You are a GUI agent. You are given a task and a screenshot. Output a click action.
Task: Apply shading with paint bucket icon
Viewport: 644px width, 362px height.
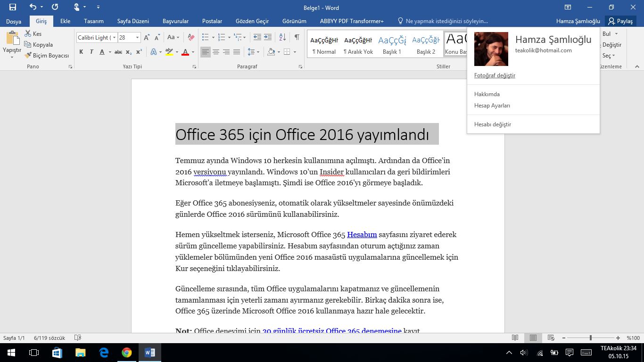pos(271,52)
